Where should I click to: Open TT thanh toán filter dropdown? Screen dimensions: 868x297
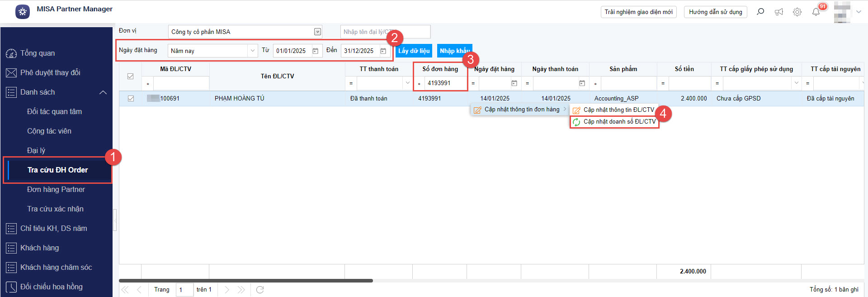[407, 83]
